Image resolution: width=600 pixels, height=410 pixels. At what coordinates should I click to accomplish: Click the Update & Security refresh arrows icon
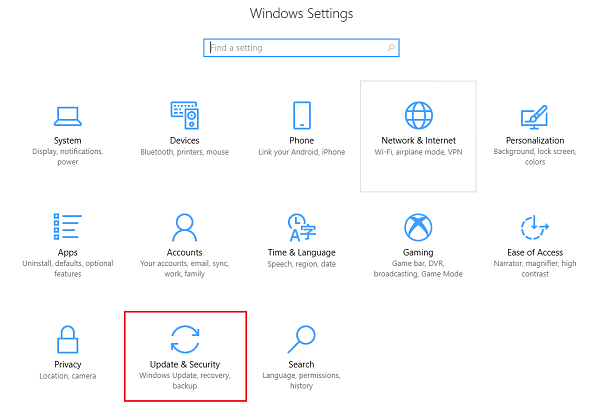(184, 338)
